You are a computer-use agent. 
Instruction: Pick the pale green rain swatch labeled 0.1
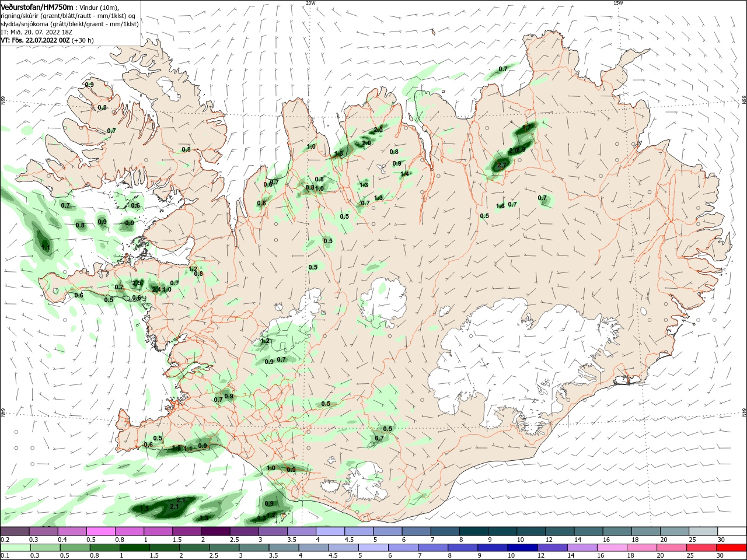click(x=15, y=548)
